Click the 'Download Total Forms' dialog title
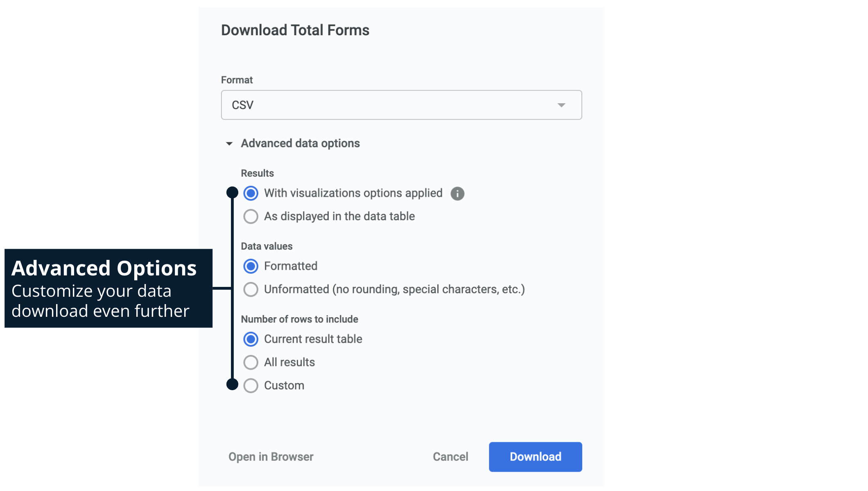This screenshot has width=868, height=491. tap(295, 30)
